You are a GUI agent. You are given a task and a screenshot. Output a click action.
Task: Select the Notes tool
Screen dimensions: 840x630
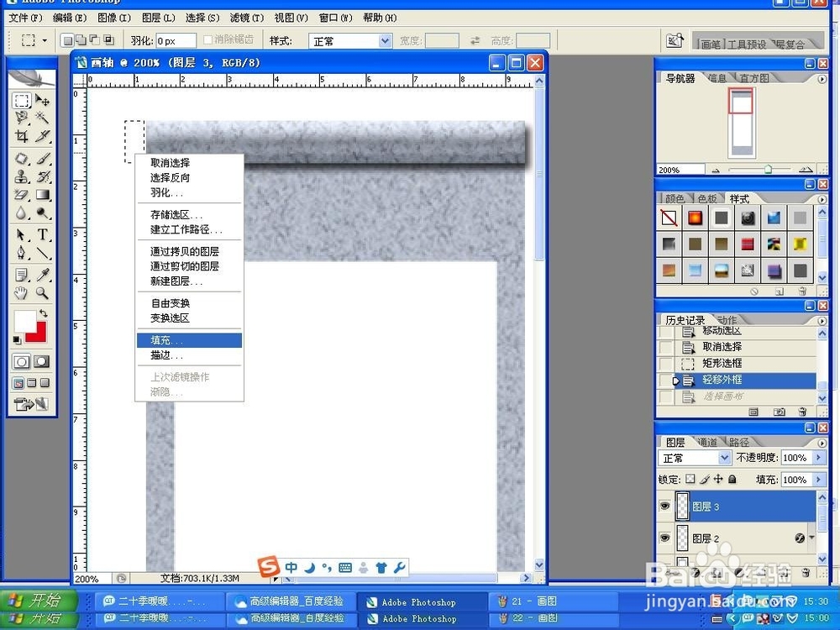click(22, 275)
